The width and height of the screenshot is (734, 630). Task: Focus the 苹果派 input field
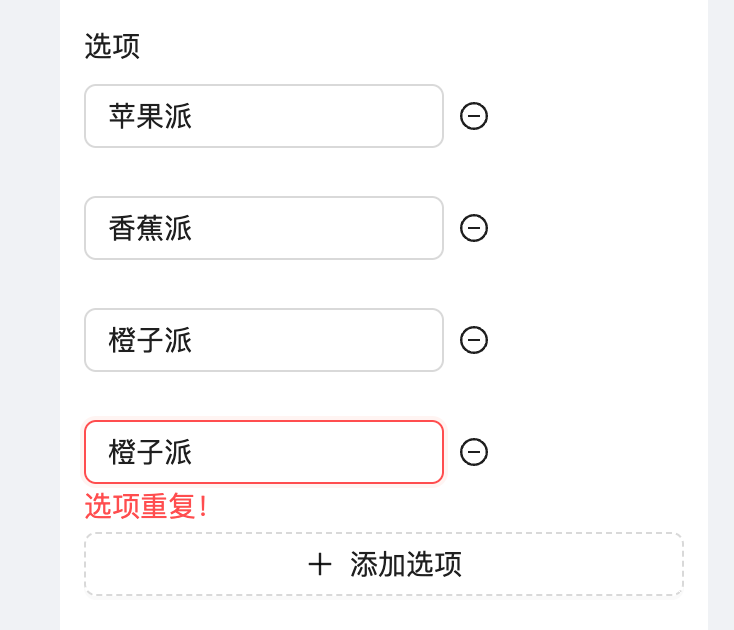point(264,116)
